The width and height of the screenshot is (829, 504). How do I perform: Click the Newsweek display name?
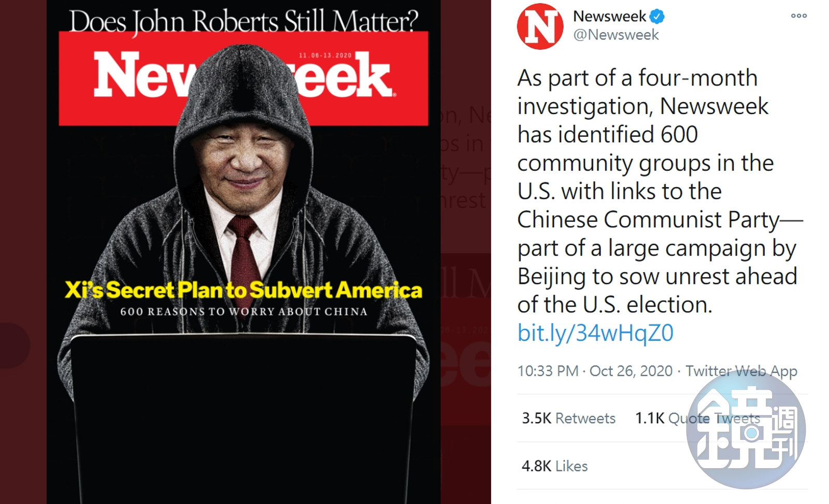click(609, 17)
